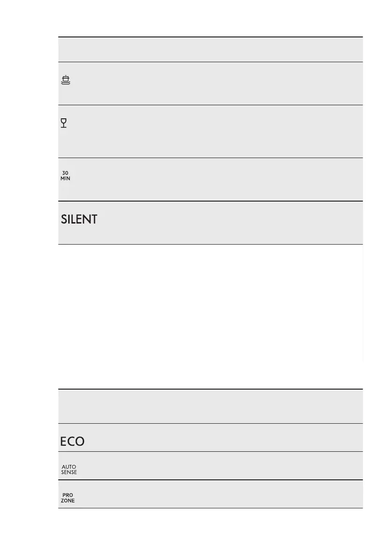Click the white left margin beside the SILENT row
392x557 pixels.
click(x=28, y=223)
